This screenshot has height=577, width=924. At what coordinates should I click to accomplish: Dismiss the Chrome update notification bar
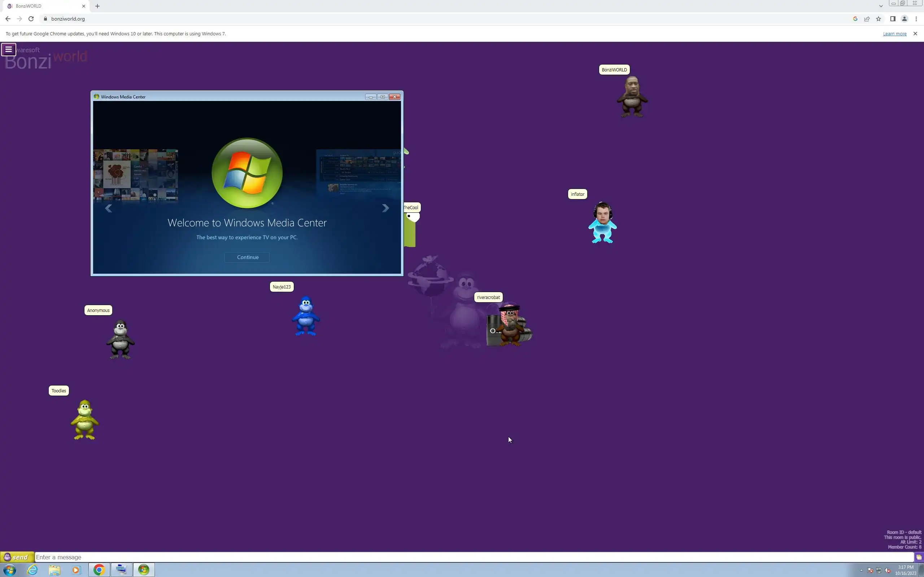(915, 34)
